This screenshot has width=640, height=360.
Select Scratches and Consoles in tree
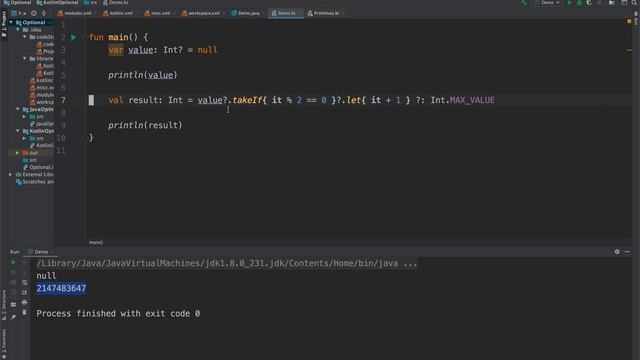[35, 182]
